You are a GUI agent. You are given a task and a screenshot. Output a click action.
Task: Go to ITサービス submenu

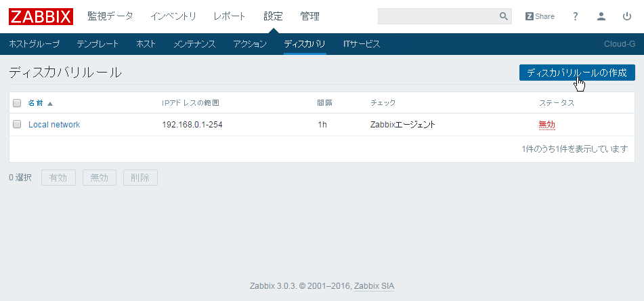(x=362, y=44)
